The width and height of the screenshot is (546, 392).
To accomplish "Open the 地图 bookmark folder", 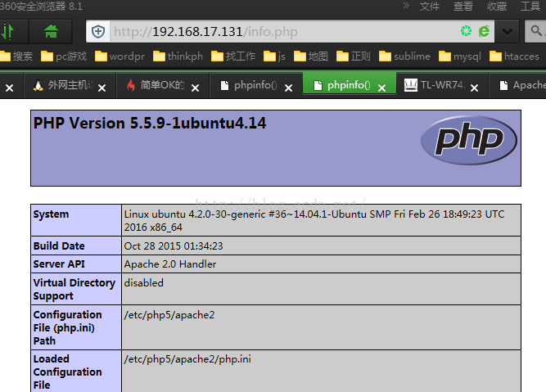I will tap(311, 56).
